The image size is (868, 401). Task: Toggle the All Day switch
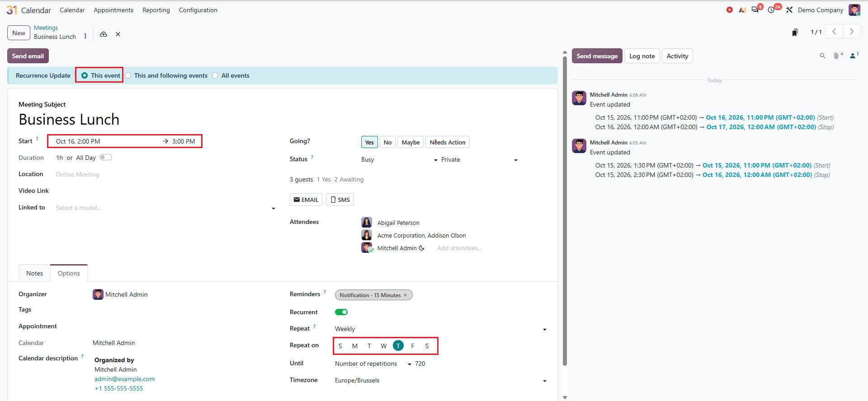pos(106,158)
